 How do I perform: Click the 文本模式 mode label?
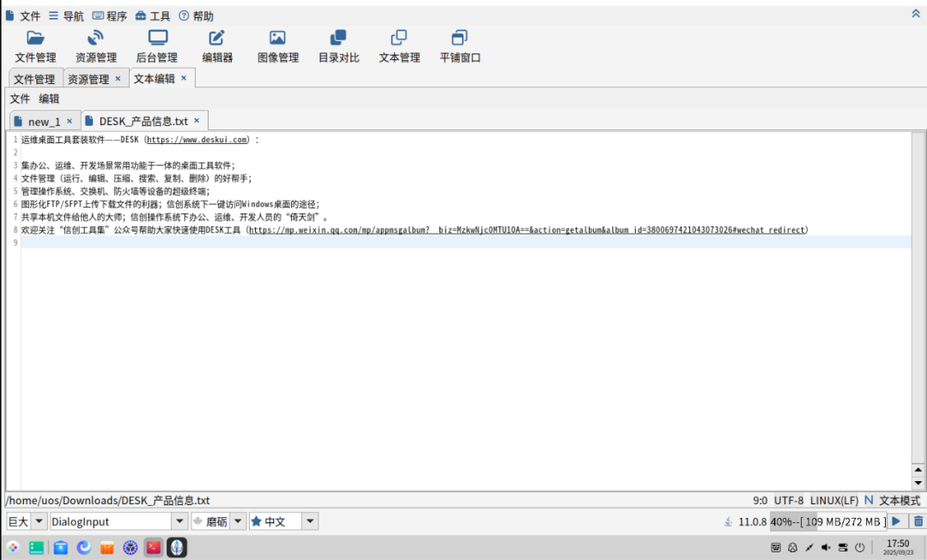pos(900,500)
